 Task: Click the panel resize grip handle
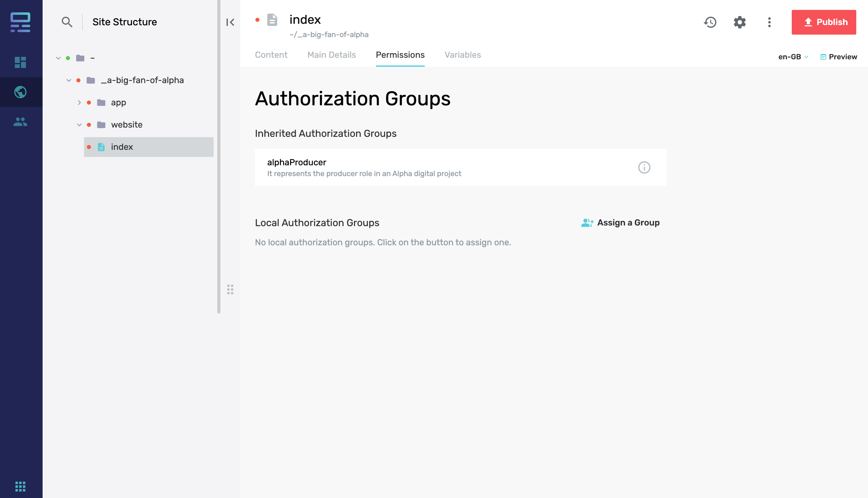tap(230, 289)
